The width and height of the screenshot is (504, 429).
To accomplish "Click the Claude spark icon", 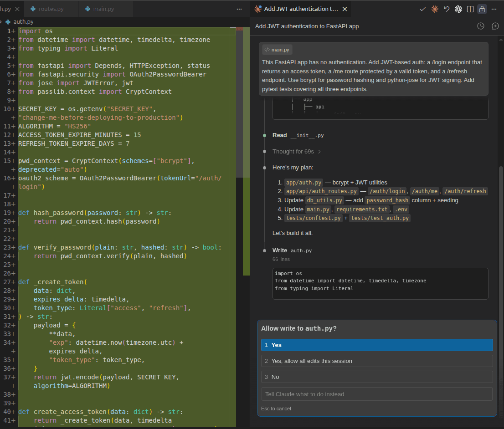I will click(x=434, y=9).
